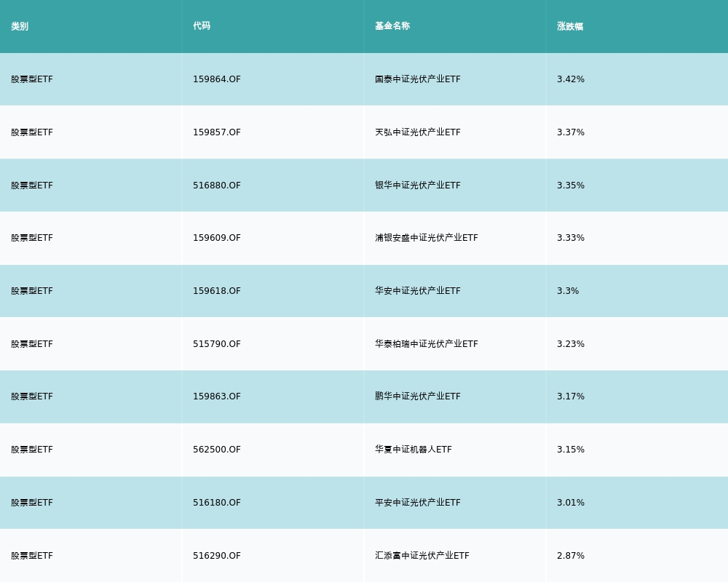Click the 3.42% change value
Screen dimensions: 728x582
tap(571, 79)
